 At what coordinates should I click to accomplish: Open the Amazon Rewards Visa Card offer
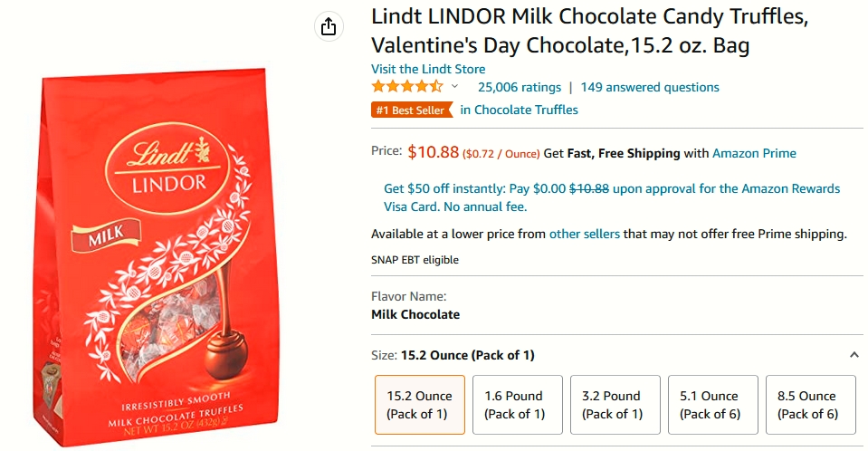[x=612, y=197]
